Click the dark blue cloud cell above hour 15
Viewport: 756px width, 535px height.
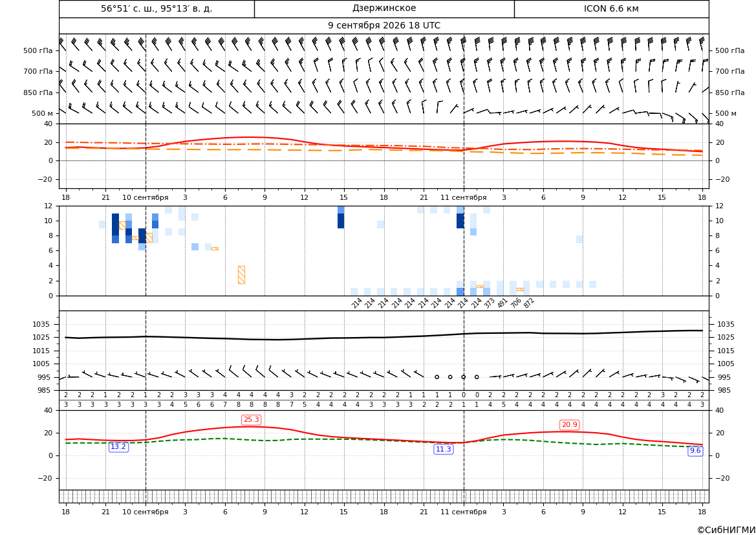pyautogui.click(x=341, y=221)
